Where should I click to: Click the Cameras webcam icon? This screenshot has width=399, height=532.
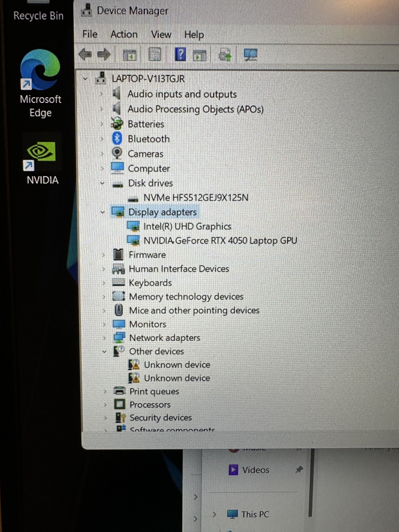(117, 153)
